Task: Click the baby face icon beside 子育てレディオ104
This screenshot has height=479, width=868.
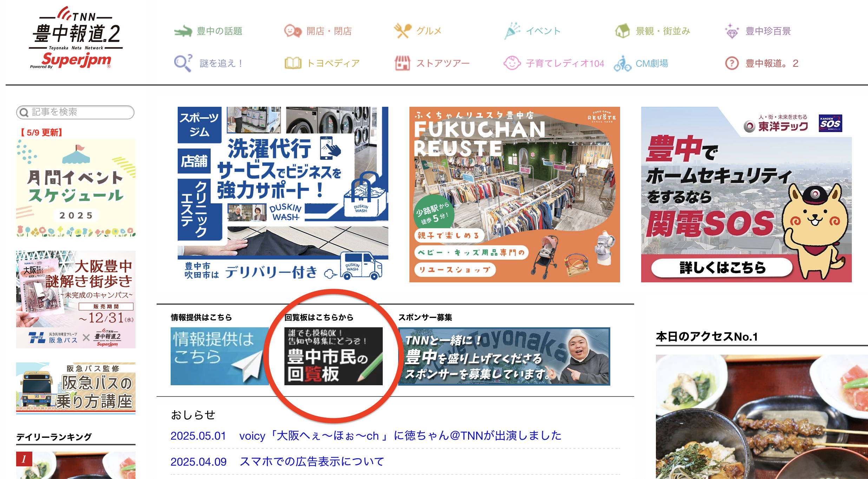Action: point(512,63)
